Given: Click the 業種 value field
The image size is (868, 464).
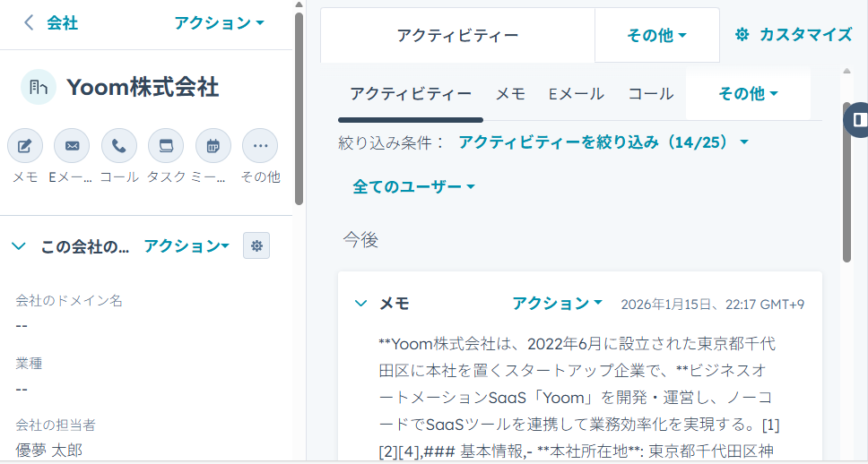Looking at the screenshot, I should 22,388.
